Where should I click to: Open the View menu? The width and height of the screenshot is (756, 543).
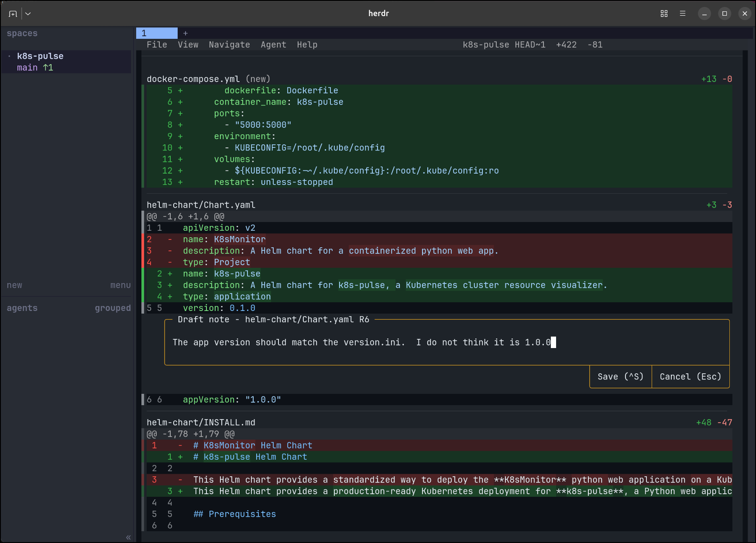point(188,44)
